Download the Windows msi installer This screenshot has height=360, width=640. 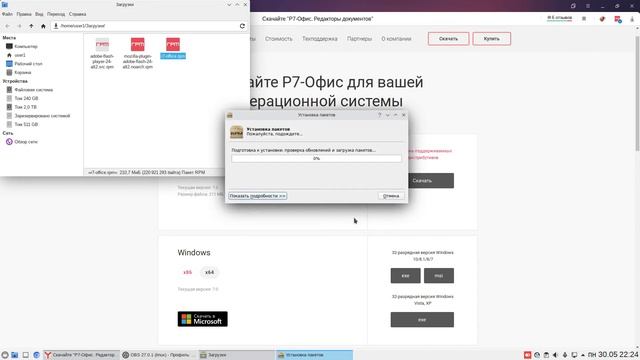coord(439,276)
